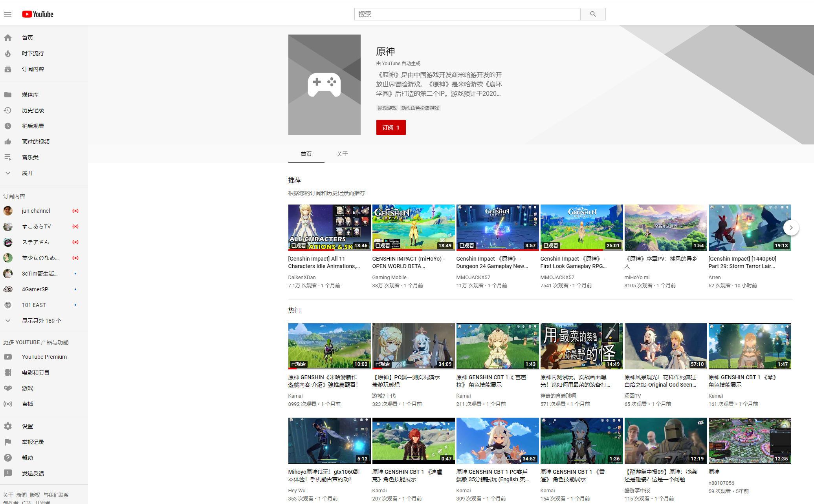Open Watch Later (稍后观看) list
The image size is (814, 504).
(33, 126)
